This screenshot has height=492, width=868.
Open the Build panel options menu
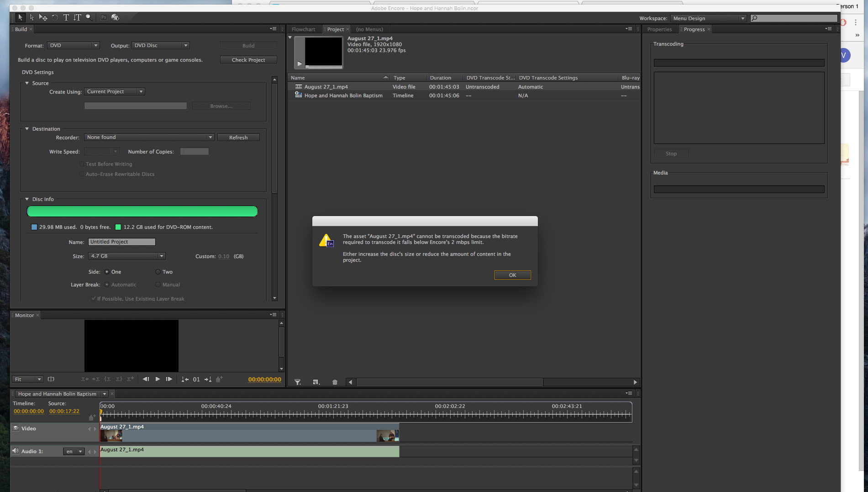point(273,29)
